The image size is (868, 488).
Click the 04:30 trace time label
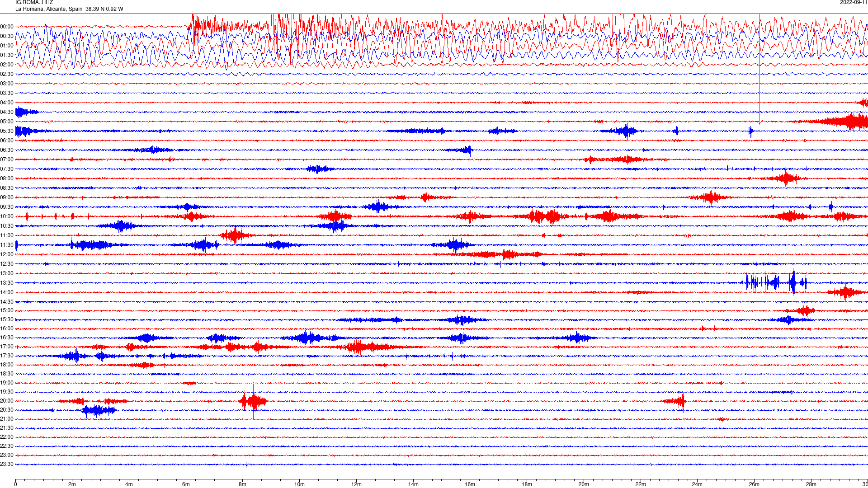pyautogui.click(x=7, y=112)
